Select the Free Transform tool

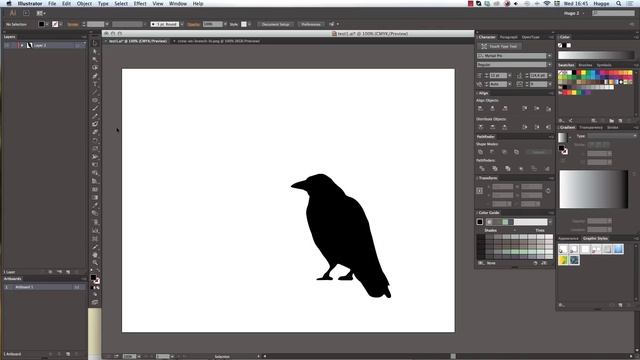[x=95, y=164]
